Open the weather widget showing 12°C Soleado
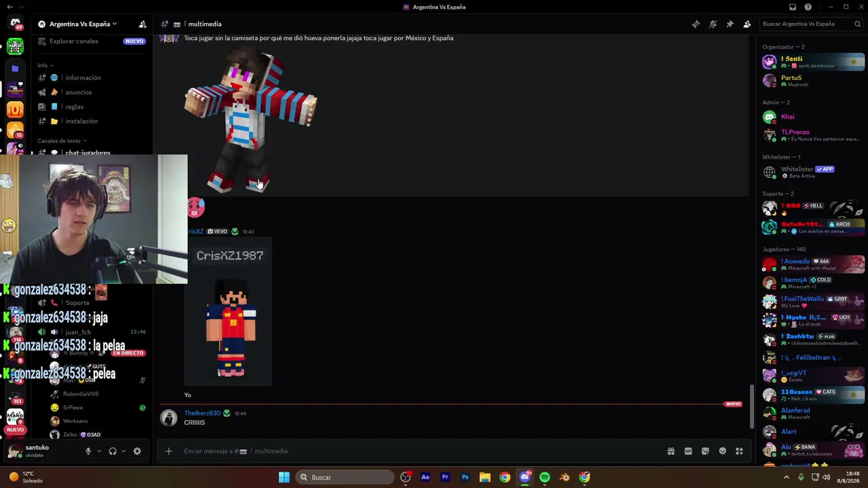 [x=26, y=477]
